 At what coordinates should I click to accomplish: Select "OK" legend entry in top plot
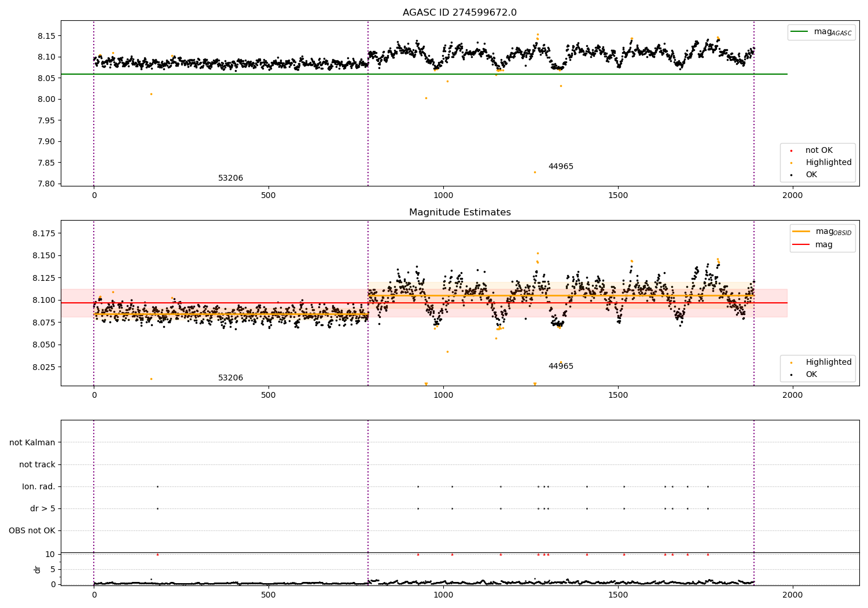811,175
